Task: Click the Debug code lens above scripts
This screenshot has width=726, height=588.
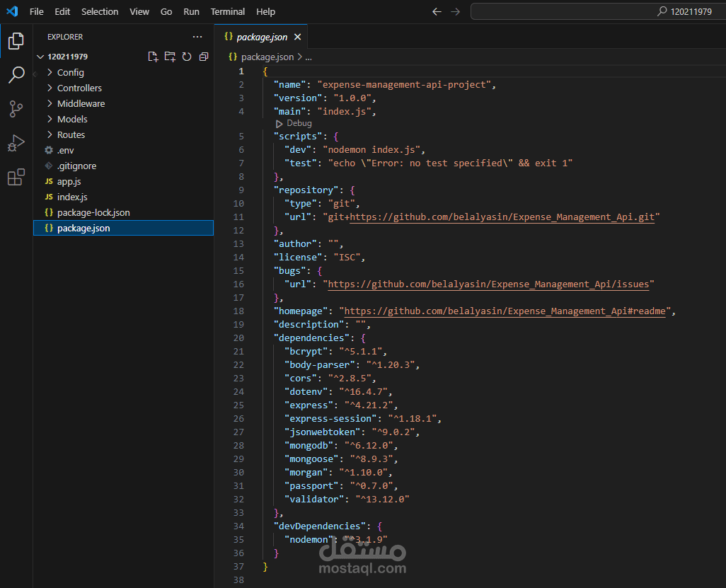Action: pyautogui.click(x=294, y=123)
